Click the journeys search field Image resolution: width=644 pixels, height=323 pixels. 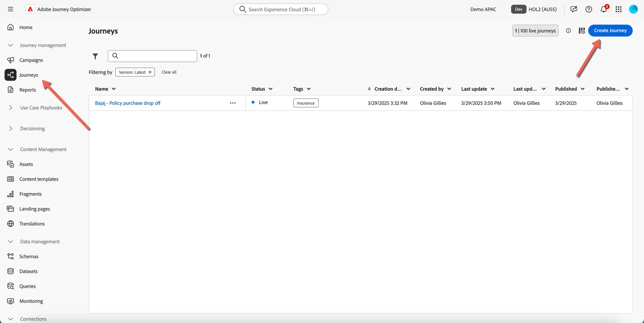(152, 56)
